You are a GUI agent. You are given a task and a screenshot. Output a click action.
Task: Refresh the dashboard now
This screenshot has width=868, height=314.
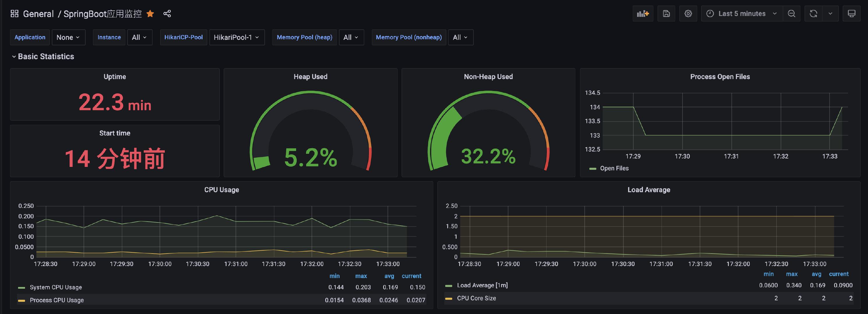click(814, 14)
